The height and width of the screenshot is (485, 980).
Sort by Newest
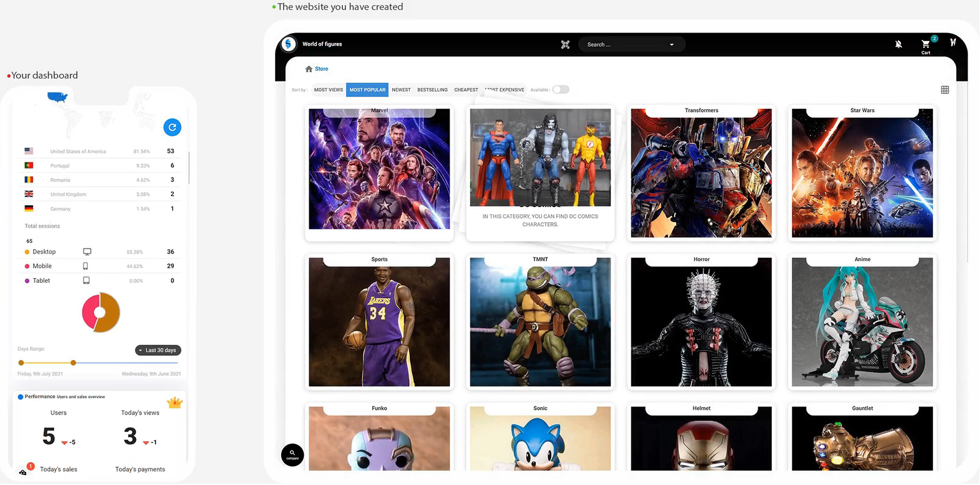[x=401, y=90]
